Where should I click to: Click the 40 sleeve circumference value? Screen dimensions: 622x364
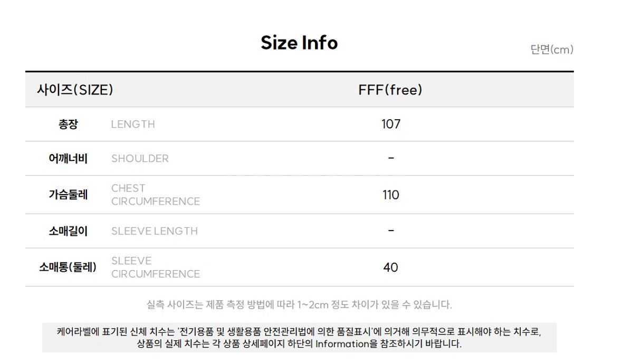pyautogui.click(x=391, y=267)
